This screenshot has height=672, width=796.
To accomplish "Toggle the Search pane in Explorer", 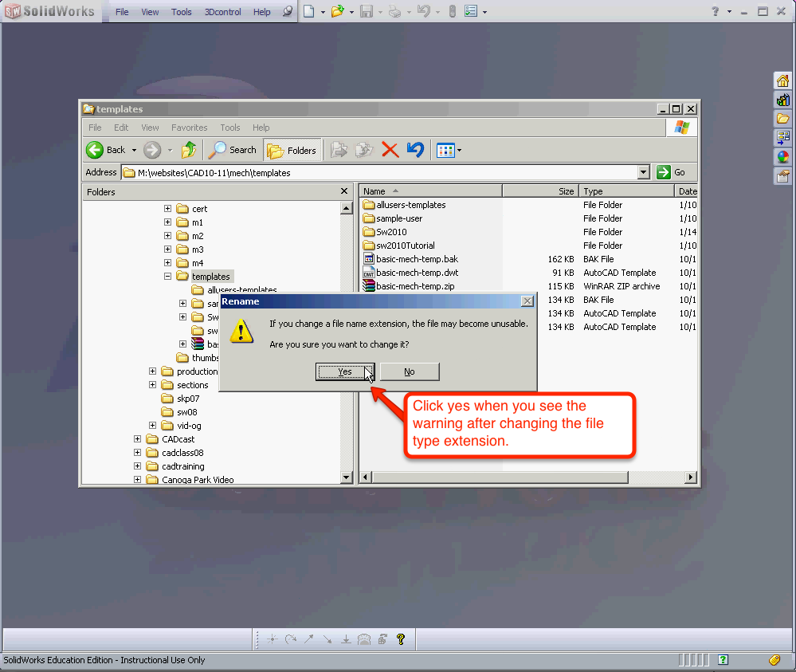I will pos(232,150).
